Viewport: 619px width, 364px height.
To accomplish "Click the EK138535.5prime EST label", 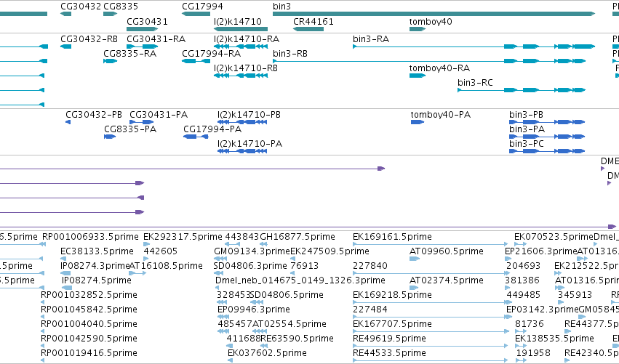I will (x=555, y=339).
